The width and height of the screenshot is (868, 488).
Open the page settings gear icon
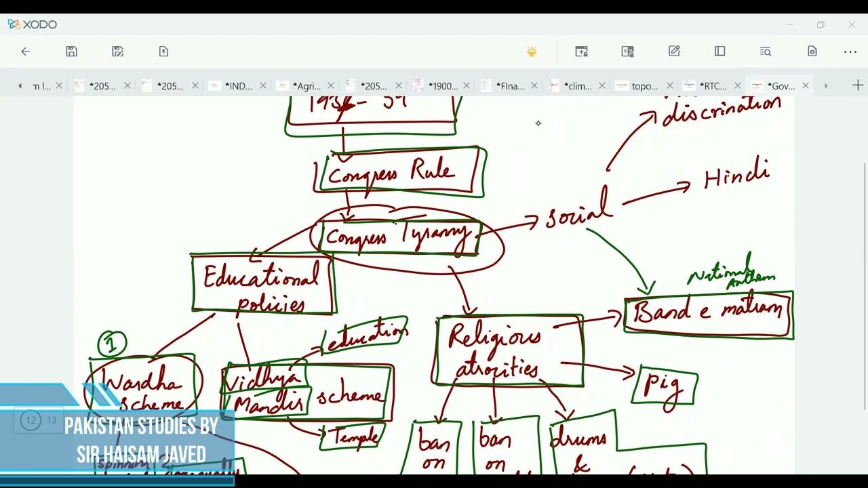tap(812, 52)
